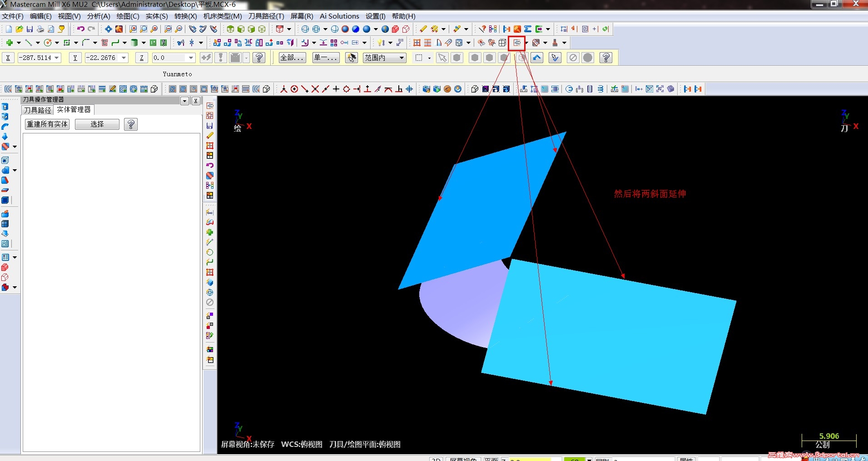The width and height of the screenshot is (868, 461).
Task: Select the green cylinder solid primitive icon
Action: point(134,43)
